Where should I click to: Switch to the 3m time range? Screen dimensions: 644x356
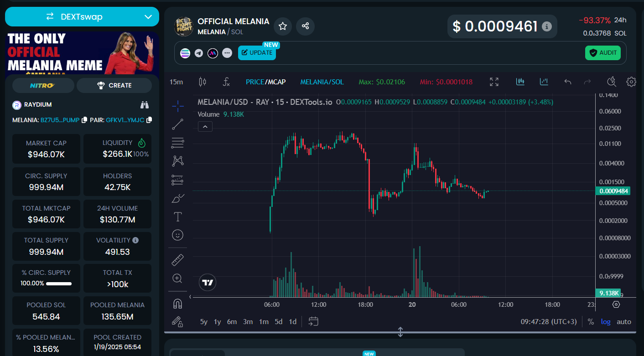point(248,321)
